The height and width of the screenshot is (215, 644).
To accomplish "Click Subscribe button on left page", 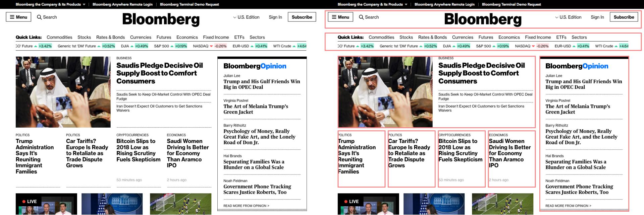I will point(302,17).
